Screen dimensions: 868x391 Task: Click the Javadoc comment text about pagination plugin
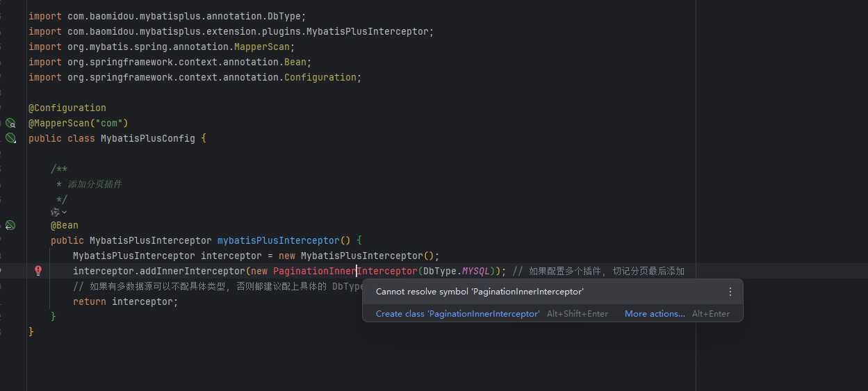click(x=94, y=184)
